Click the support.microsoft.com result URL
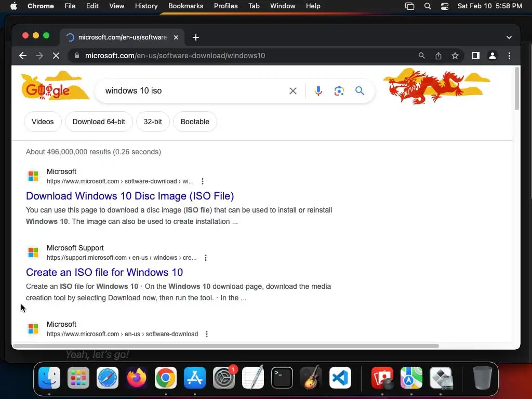 tap(122, 258)
